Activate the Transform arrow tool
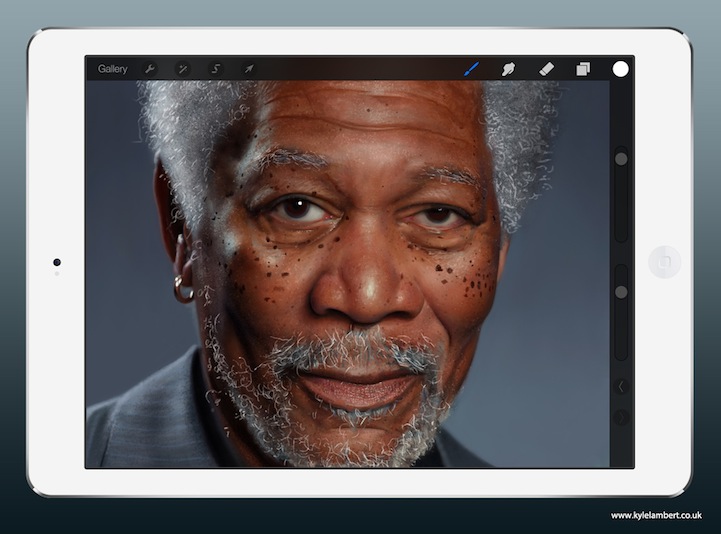The image size is (721, 534). click(247, 69)
